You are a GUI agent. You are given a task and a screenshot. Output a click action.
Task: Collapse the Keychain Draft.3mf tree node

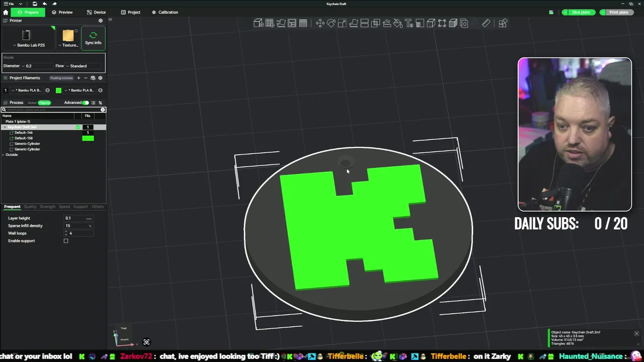point(5,127)
